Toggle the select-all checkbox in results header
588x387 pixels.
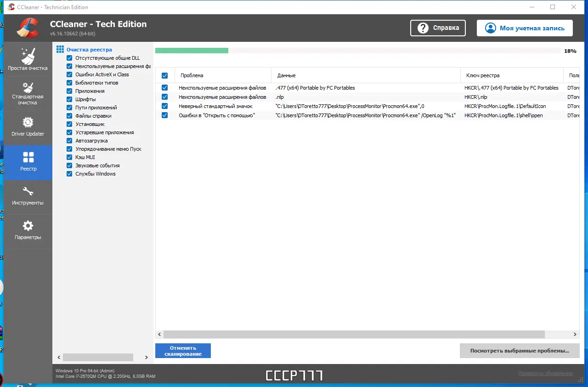[x=165, y=75]
